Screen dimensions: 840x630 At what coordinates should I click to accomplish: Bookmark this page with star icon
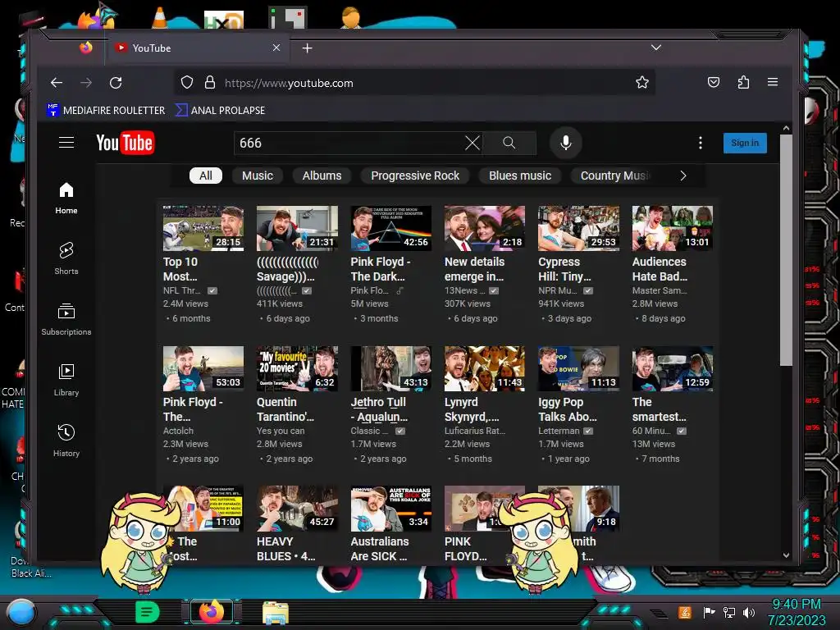click(x=641, y=83)
